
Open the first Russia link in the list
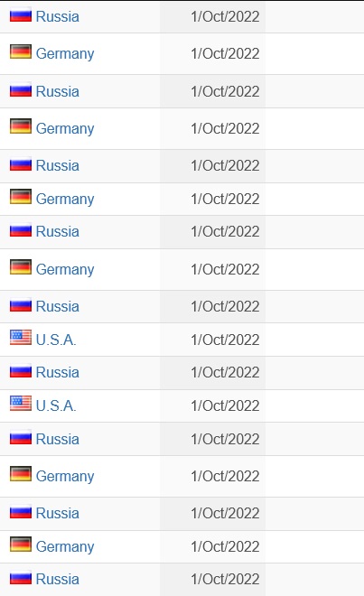click(58, 16)
